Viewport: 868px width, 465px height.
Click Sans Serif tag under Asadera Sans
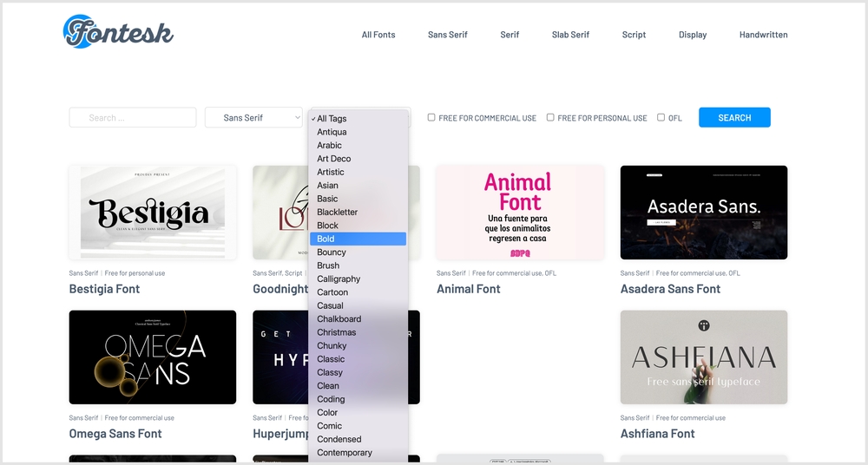[x=635, y=273]
